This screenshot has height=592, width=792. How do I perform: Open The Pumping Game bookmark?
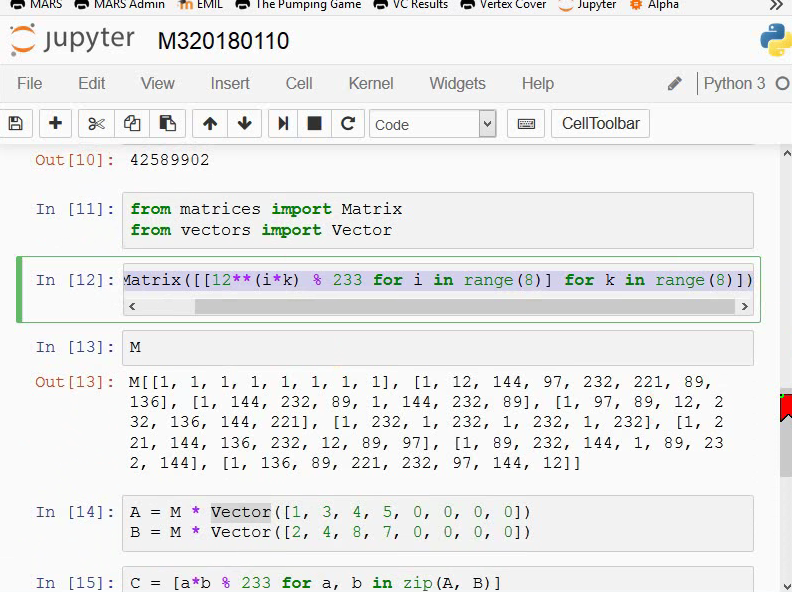299,5
